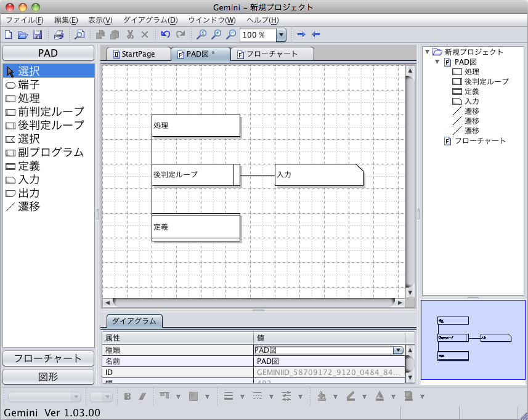The image size is (528, 420).
Task: Click the 図形 palette button
Action: click(48, 377)
